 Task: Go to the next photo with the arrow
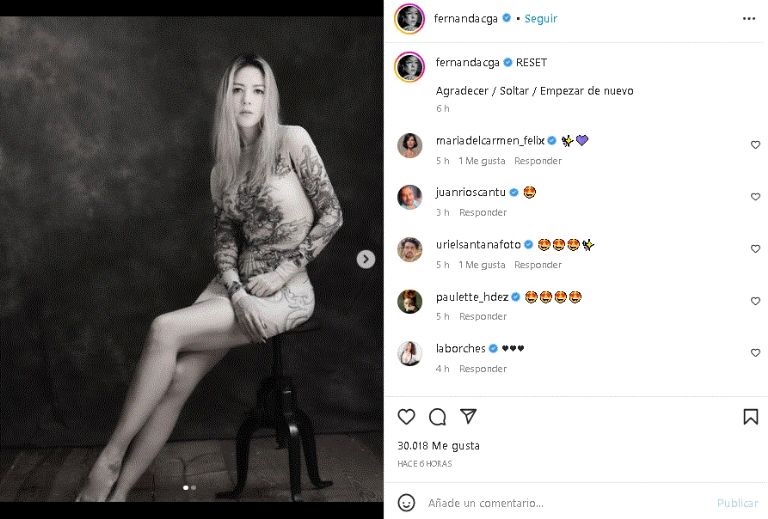coord(366,259)
